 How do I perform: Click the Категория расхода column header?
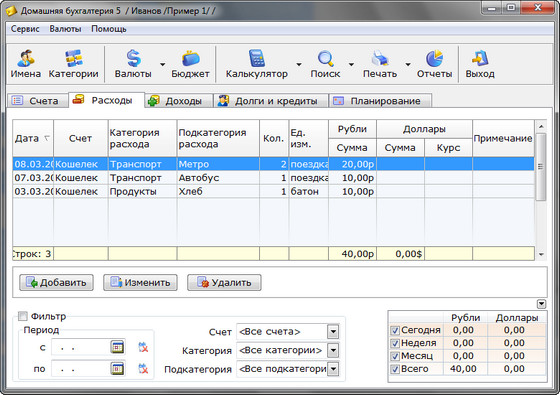pyautogui.click(x=142, y=138)
